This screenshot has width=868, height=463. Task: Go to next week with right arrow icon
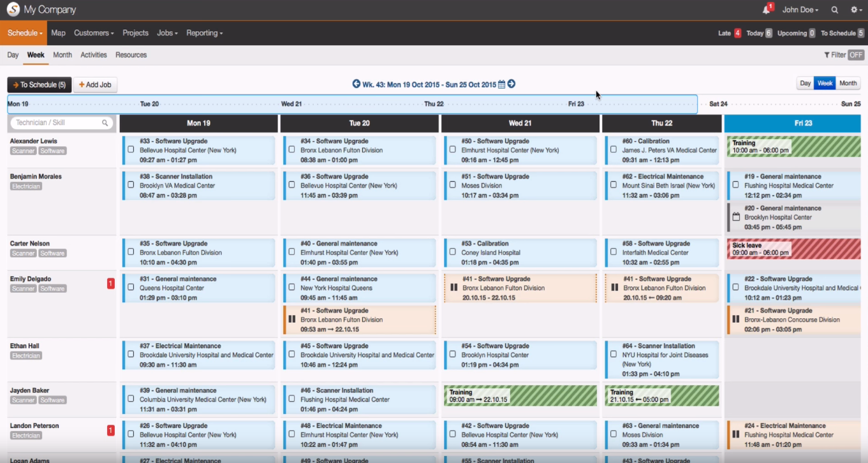(x=511, y=84)
